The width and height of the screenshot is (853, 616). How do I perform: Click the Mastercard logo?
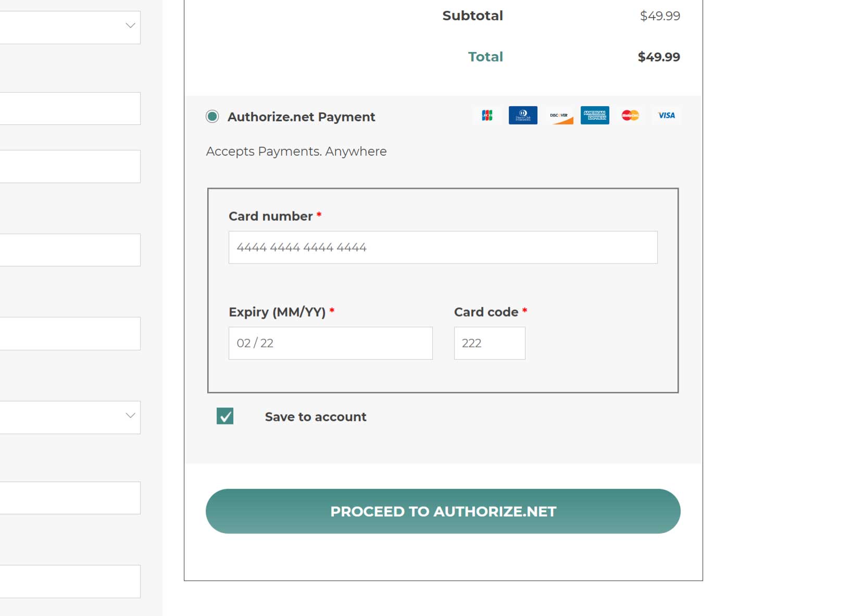630,116
